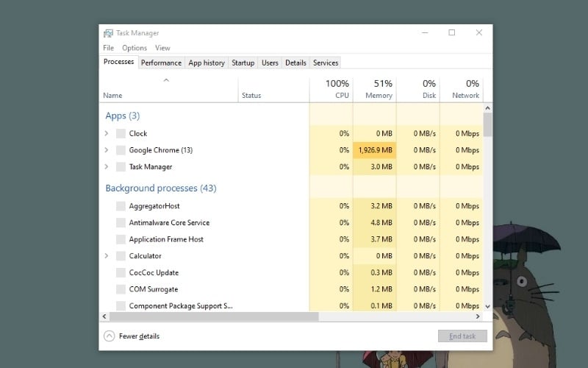This screenshot has height=368, width=588.
Task: Expand the Calculator process row
Action: click(107, 255)
